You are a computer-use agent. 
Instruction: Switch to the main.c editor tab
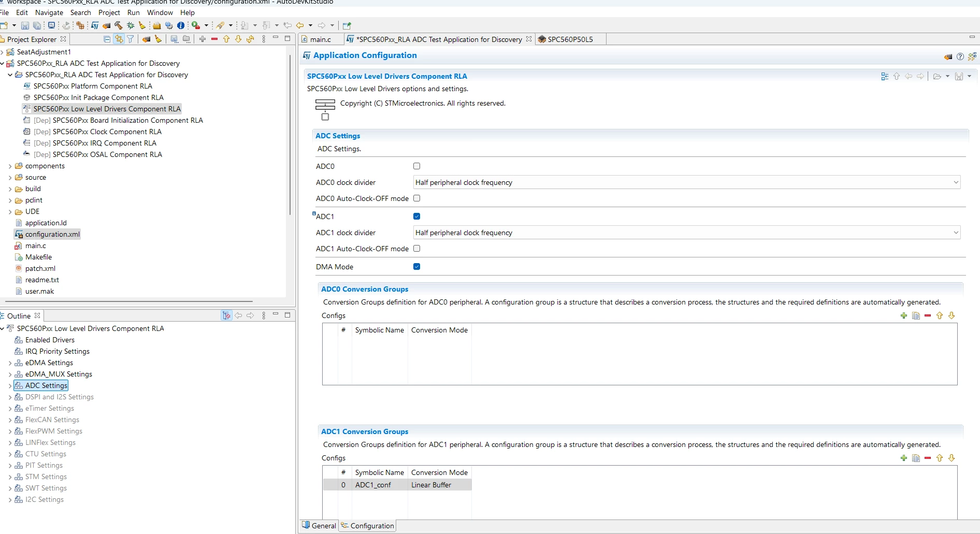click(x=320, y=39)
